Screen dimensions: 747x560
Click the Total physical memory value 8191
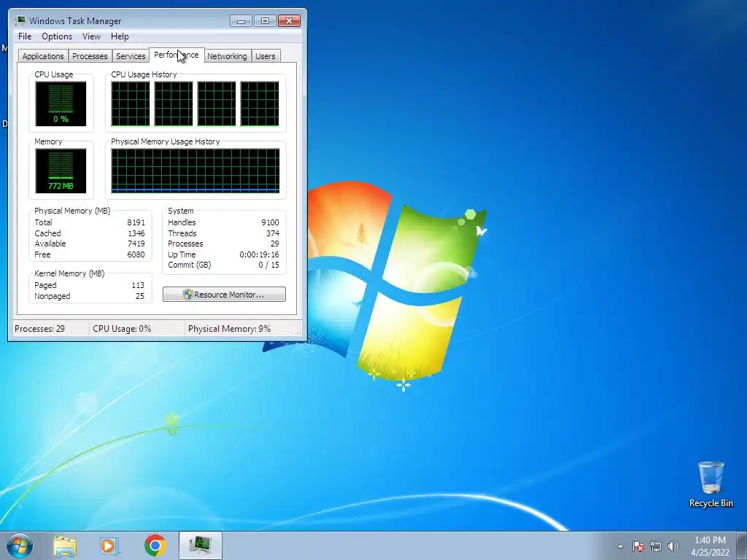coord(136,222)
